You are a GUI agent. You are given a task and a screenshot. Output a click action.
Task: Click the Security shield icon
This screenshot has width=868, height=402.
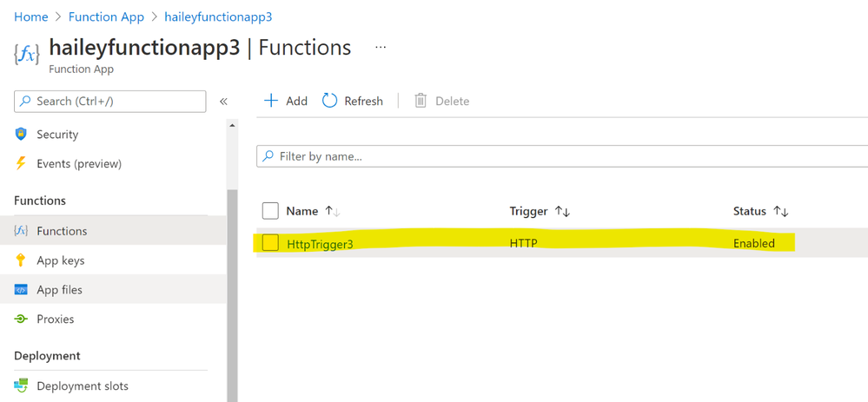click(21, 135)
